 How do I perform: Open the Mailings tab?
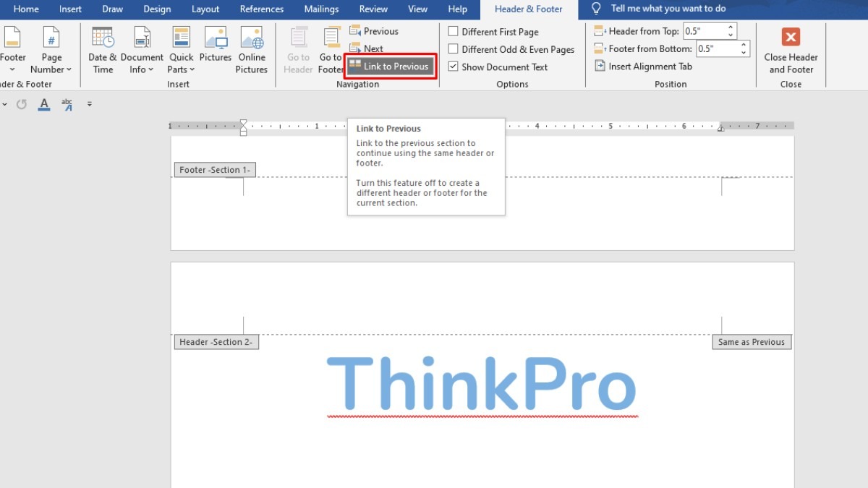[321, 9]
